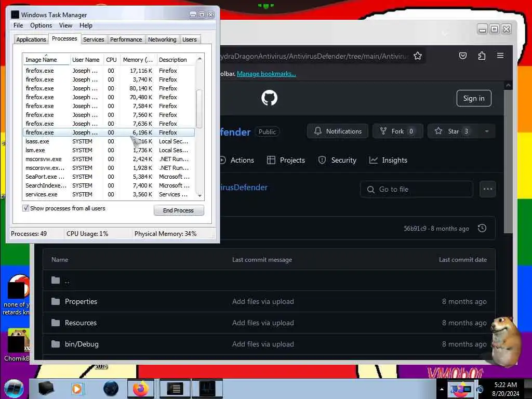
Task: Open the Resources folder icon
Action: pos(56,323)
